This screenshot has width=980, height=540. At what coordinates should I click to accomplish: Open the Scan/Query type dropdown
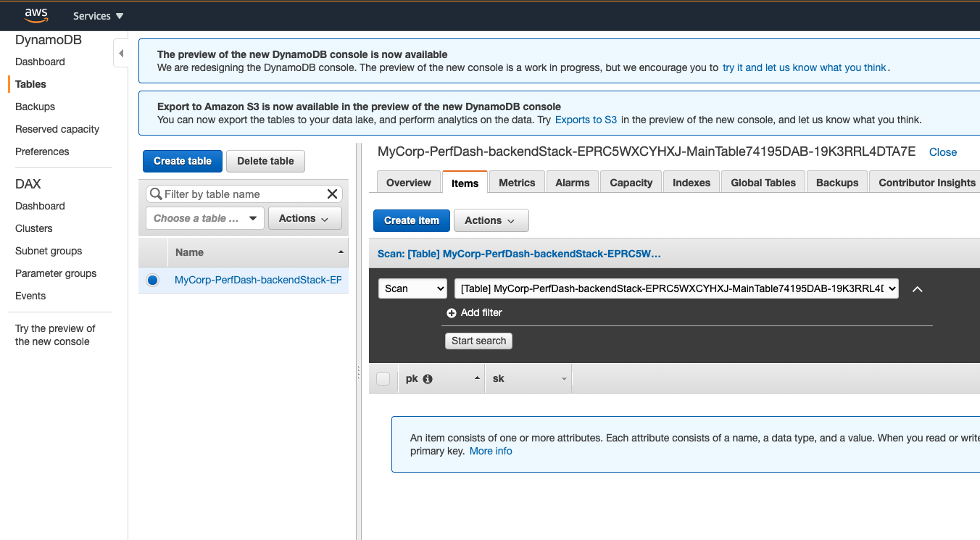(412, 288)
